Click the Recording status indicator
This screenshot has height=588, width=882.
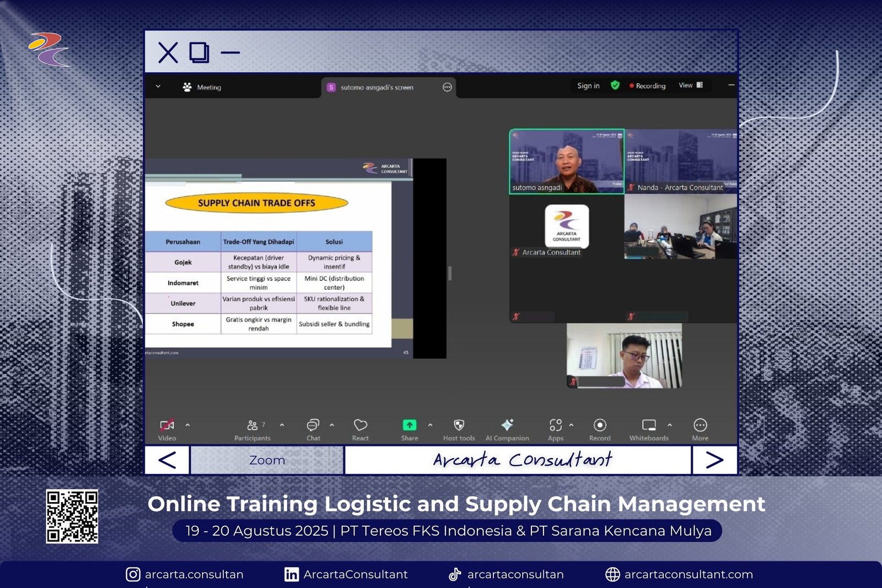pyautogui.click(x=648, y=86)
